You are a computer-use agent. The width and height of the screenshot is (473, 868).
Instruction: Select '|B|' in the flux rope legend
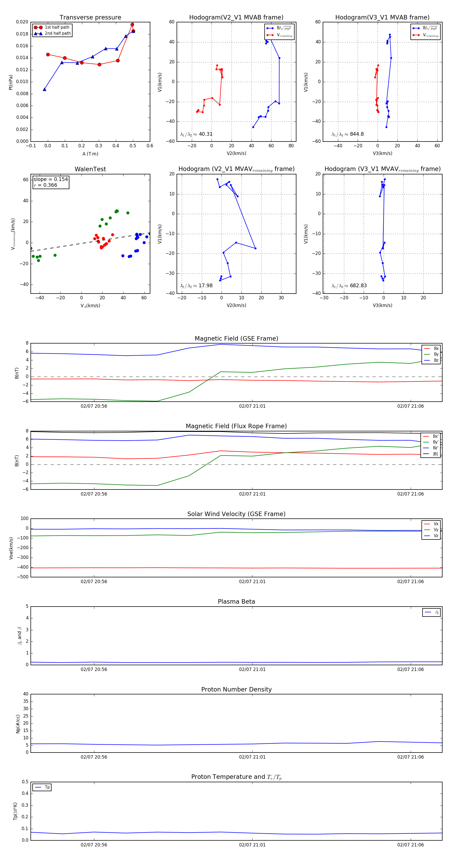431,454
